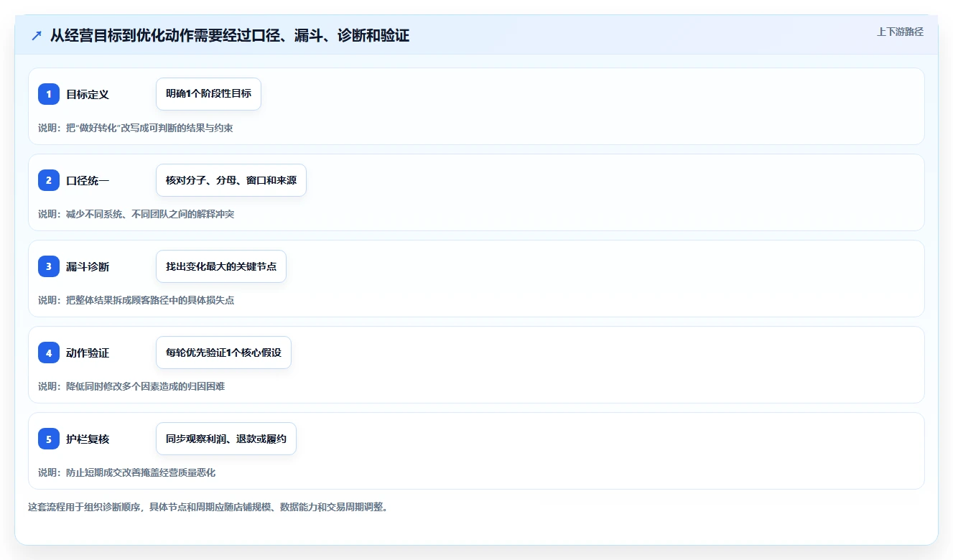Click the arrow icon beside the header title
Viewport: 953px width, 560px height.
[x=37, y=35]
